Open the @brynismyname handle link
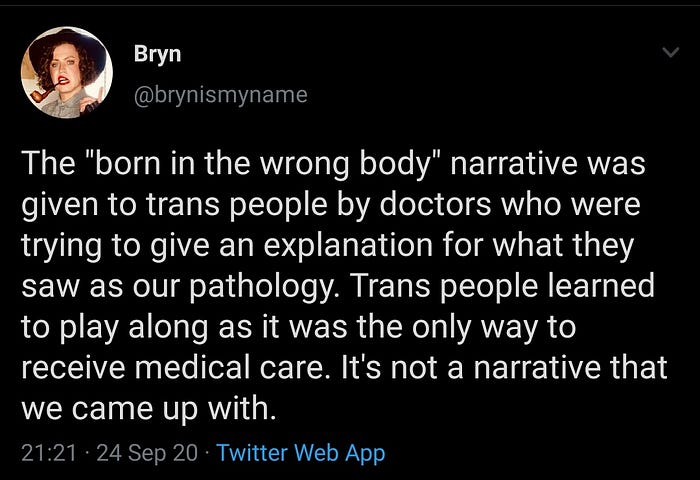 pyautogui.click(x=221, y=95)
